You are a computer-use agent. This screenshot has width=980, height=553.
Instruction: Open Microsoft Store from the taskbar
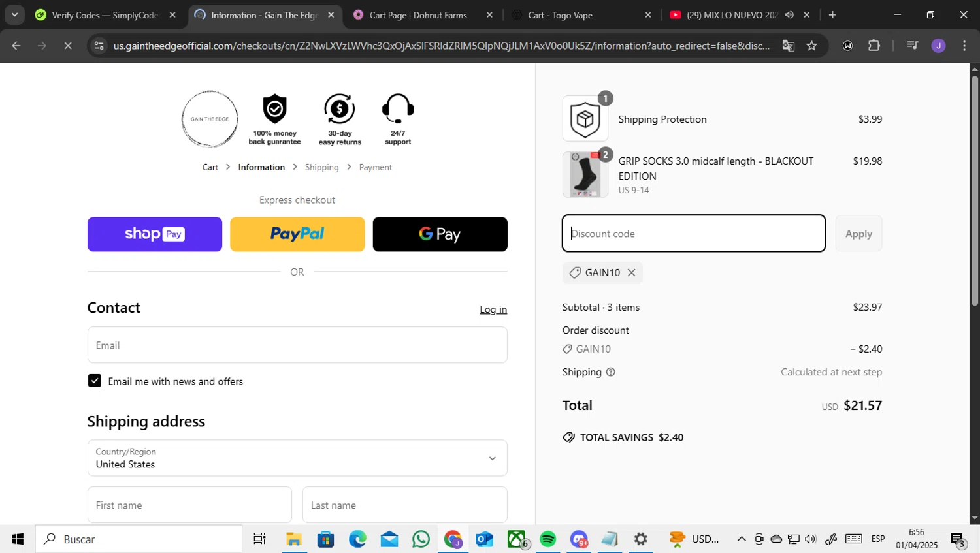pyautogui.click(x=325, y=539)
